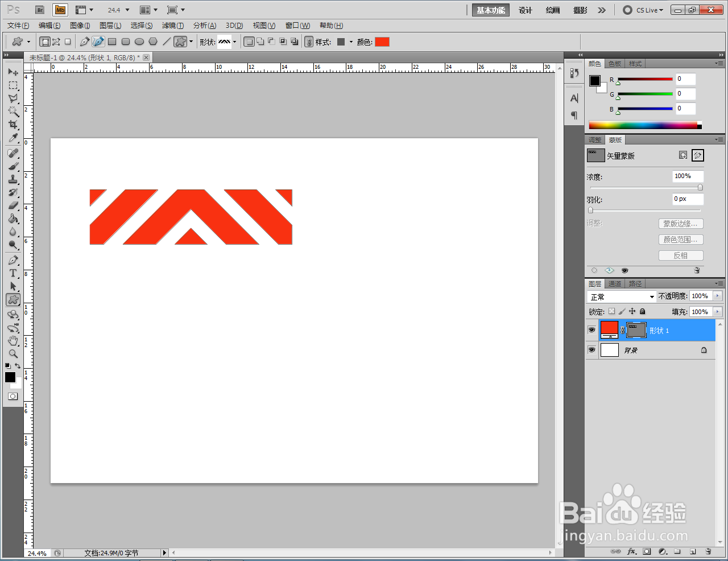Open the style picker dropdown arrow
The height and width of the screenshot is (561, 728).
[x=351, y=42]
